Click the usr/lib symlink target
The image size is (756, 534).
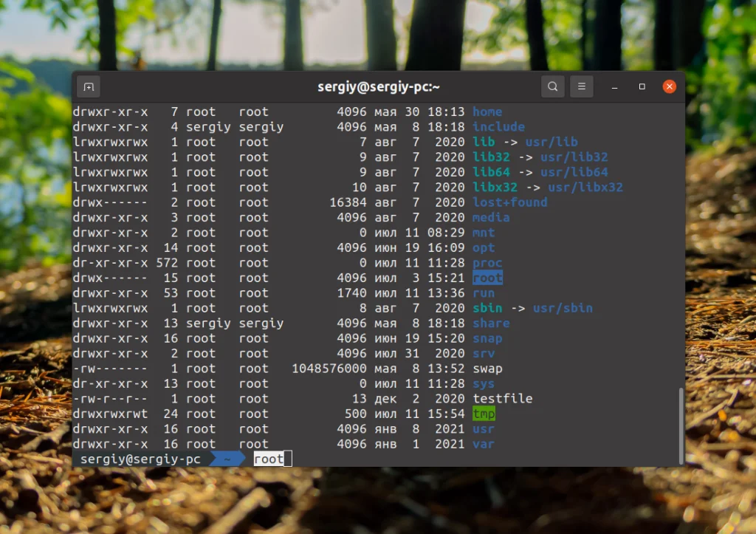551,142
